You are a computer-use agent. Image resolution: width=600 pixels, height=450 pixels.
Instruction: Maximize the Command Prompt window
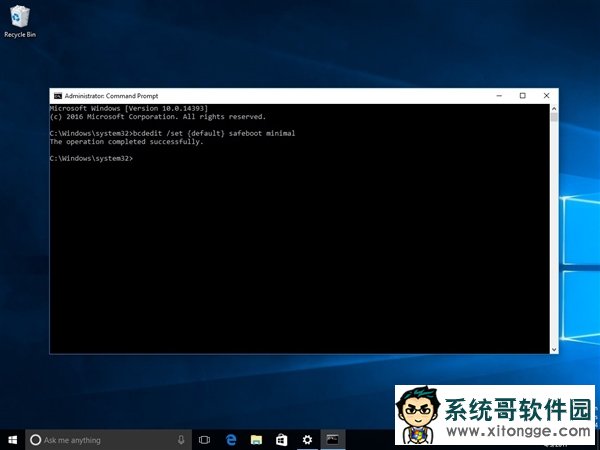tap(522, 96)
